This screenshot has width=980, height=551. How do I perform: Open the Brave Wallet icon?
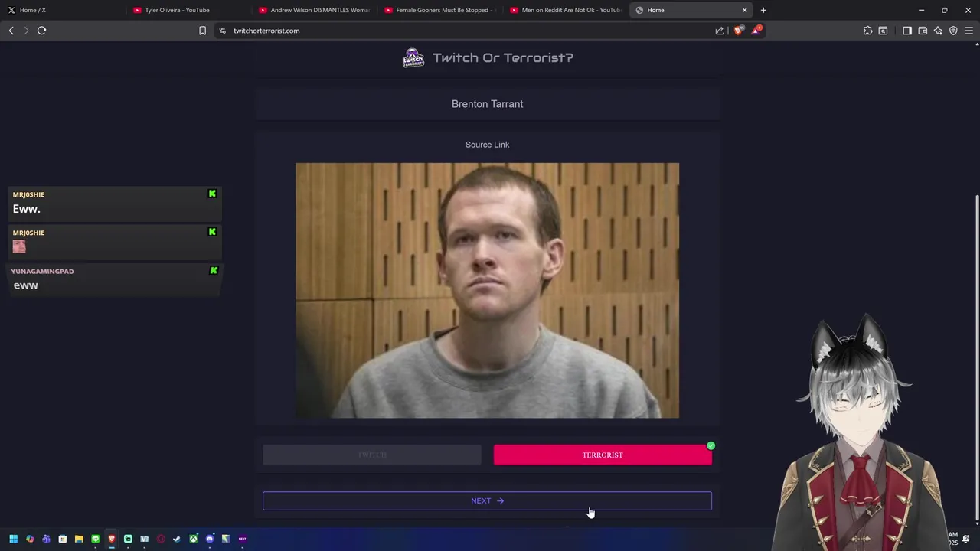(923, 31)
